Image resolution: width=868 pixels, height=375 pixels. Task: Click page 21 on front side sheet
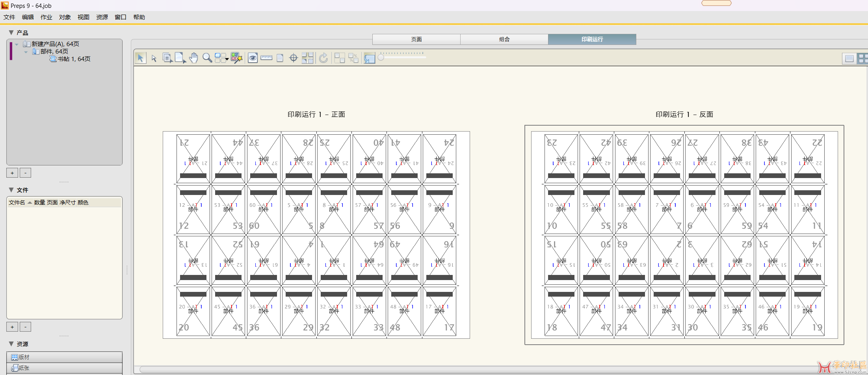[x=193, y=159]
